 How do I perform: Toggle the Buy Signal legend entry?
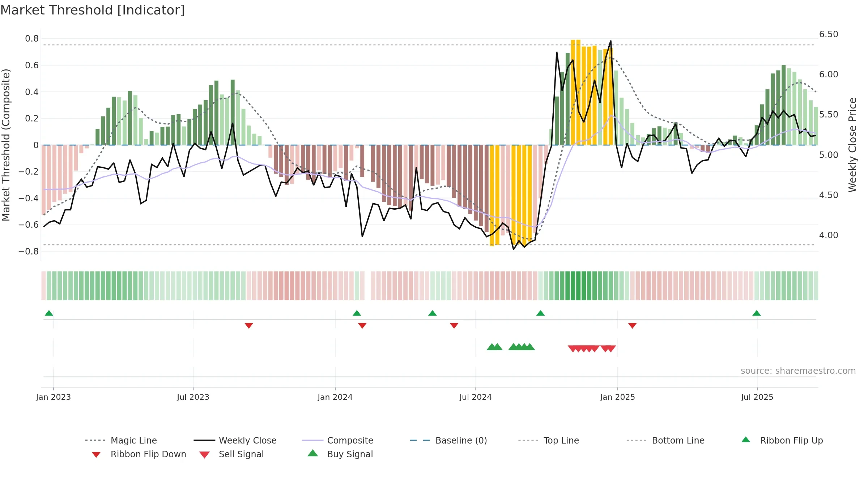coord(340,454)
